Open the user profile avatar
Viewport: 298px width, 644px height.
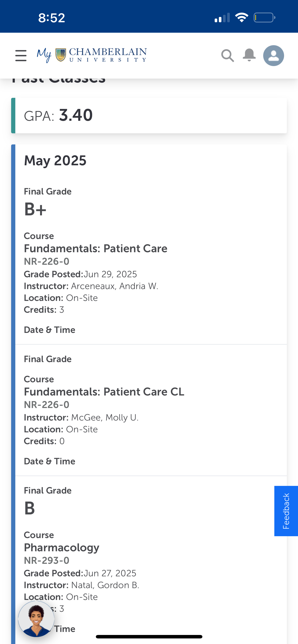click(x=273, y=55)
